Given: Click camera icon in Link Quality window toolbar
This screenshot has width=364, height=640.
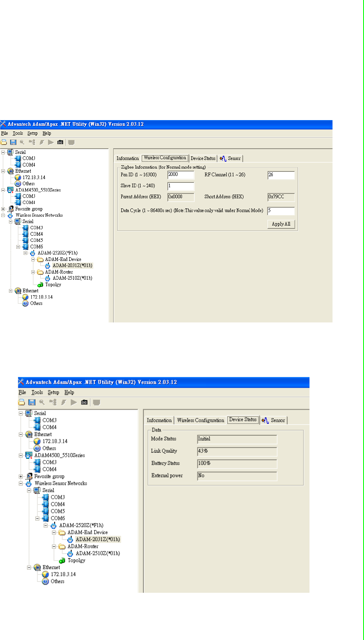Looking at the screenshot, I should pyautogui.click(x=84, y=402).
